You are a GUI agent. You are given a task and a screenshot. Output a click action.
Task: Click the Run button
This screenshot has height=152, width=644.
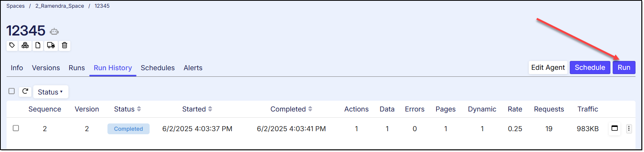tap(624, 68)
